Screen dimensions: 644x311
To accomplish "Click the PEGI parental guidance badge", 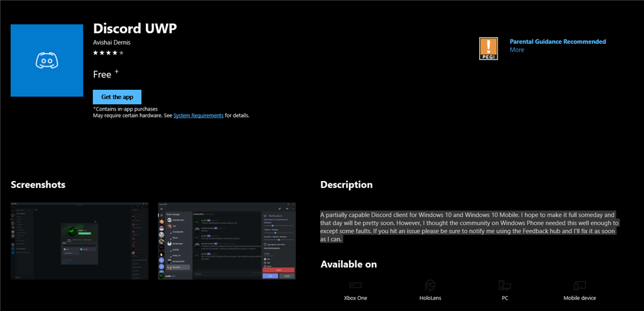I will click(488, 48).
